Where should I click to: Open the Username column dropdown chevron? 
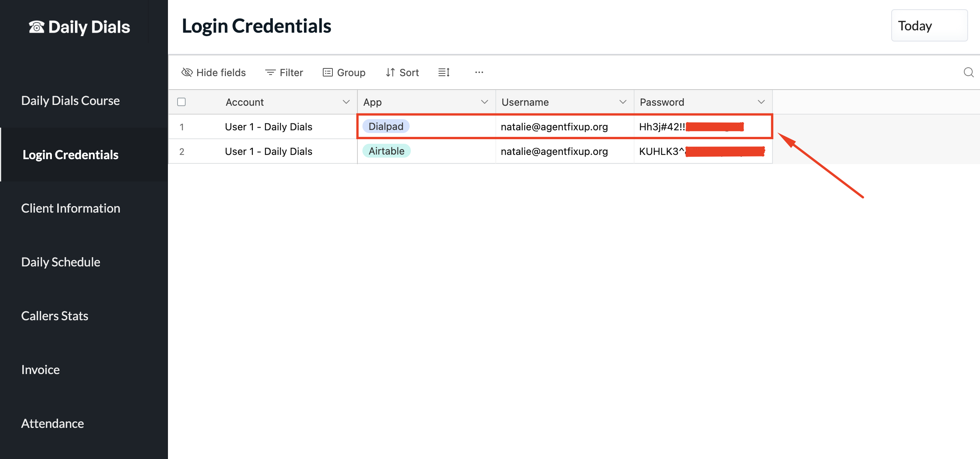click(x=623, y=102)
